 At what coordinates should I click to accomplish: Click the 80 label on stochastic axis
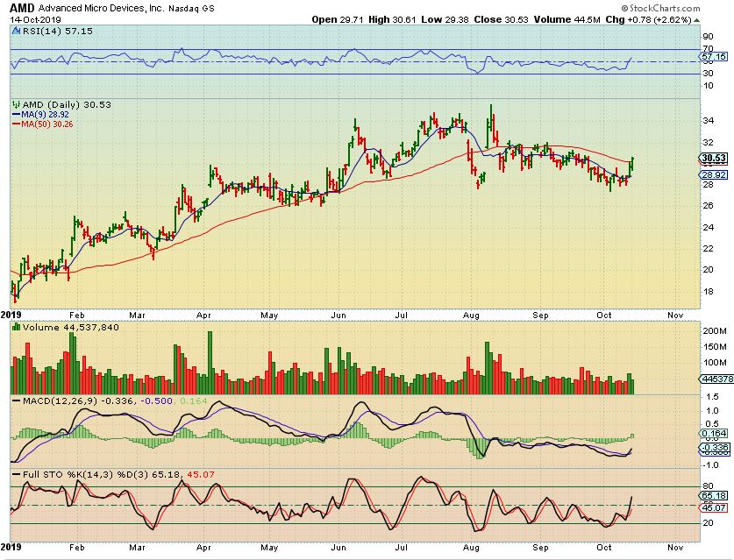[x=709, y=486]
